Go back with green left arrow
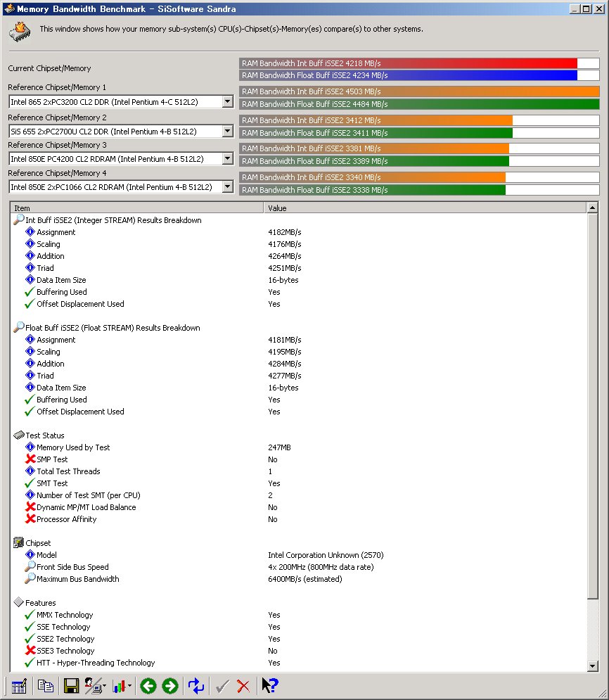Screen dimensions: 609x700 click(x=148, y=686)
